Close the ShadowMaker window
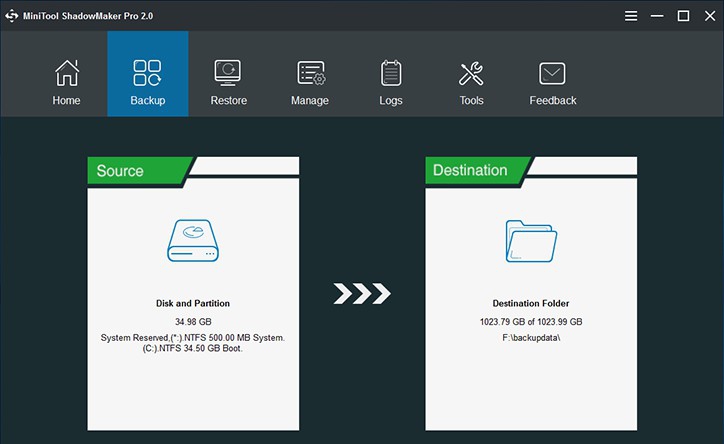The width and height of the screenshot is (724, 444). pos(710,16)
